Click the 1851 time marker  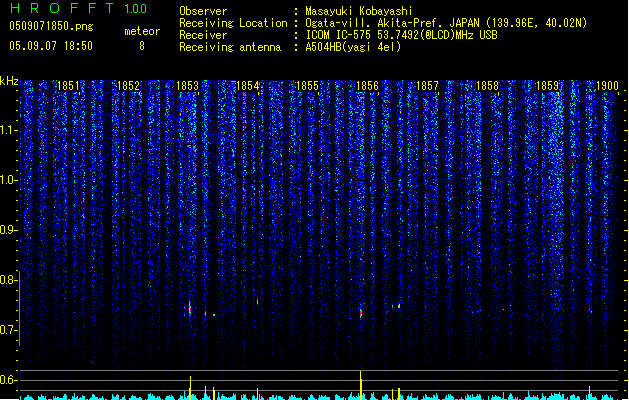[x=68, y=86]
